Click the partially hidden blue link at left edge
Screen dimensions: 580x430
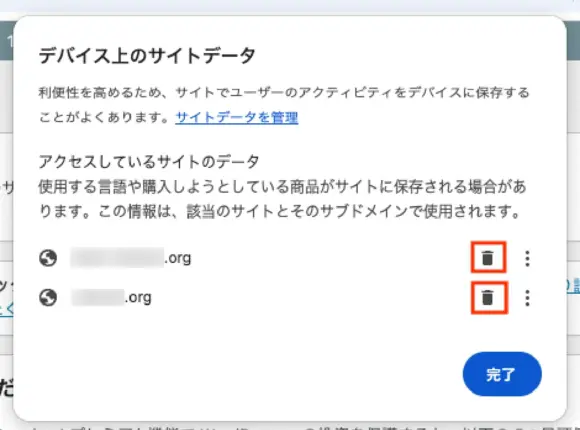tap(6, 308)
